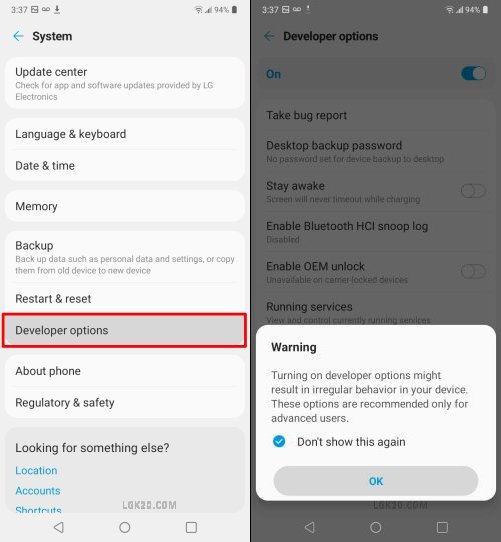This screenshot has height=542, width=501.
Task: Open Developer options in System settings
Action: [124, 330]
